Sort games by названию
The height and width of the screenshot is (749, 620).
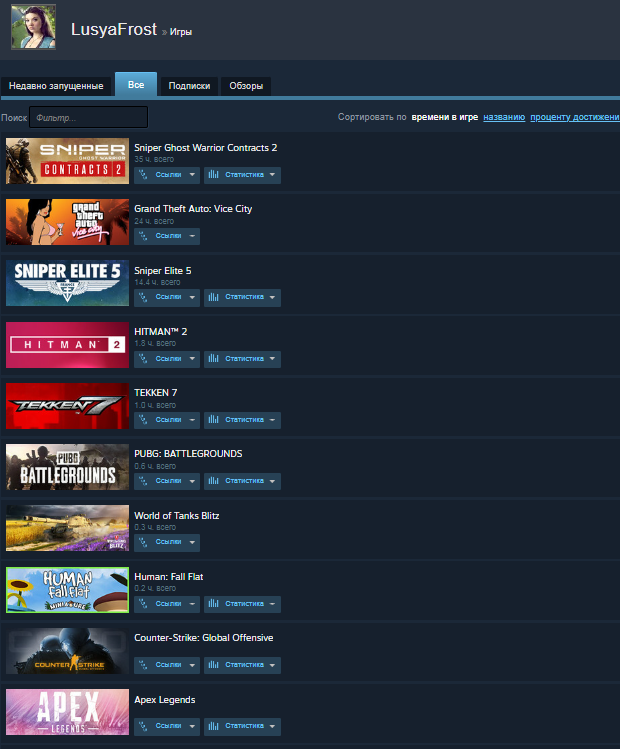(x=504, y=117)
